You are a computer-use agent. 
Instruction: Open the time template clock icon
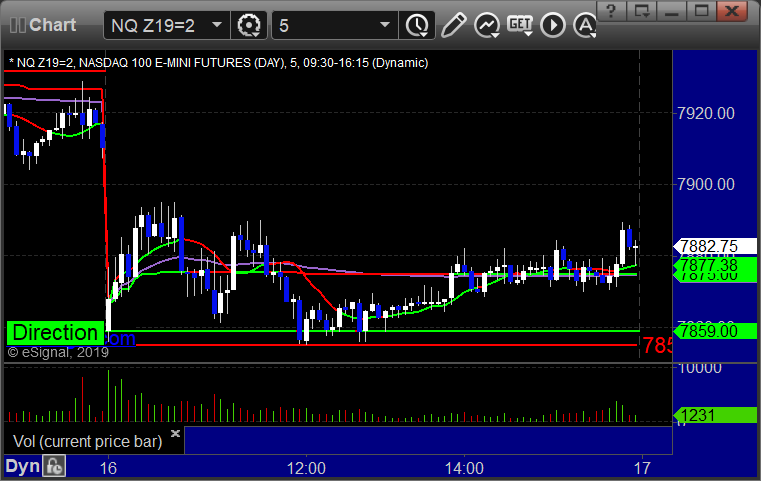pos(417,25)
